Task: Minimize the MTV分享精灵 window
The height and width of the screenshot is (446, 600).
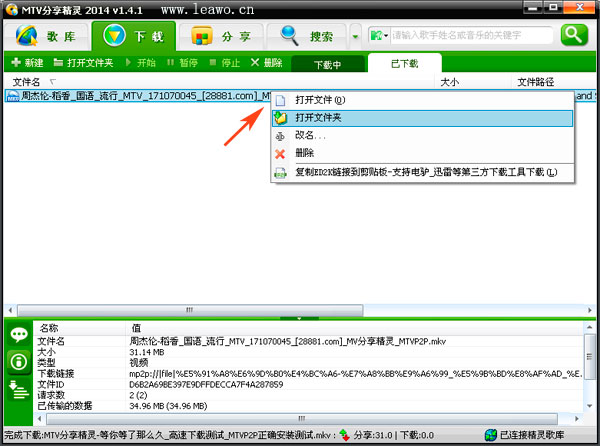Action: coord(533,7)
